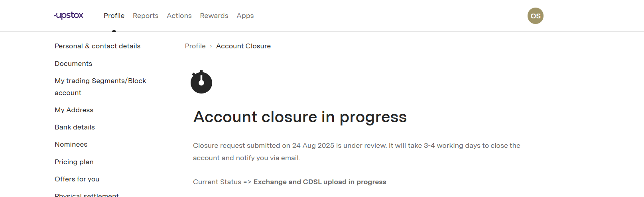Open the Pricing plan page
Image resolution: width=644 pixels, height=197 pixels.
[74, 162]
